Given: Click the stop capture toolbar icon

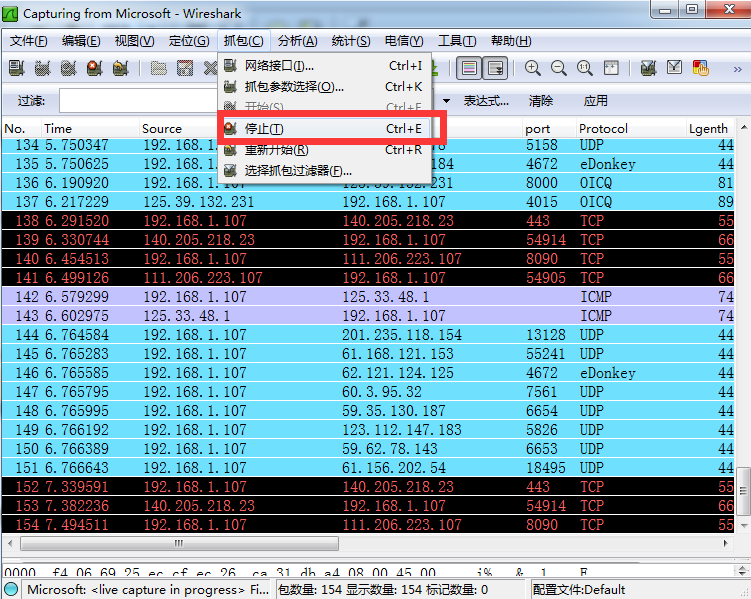Looking at the screenshot, I should (x=94, y=68).
